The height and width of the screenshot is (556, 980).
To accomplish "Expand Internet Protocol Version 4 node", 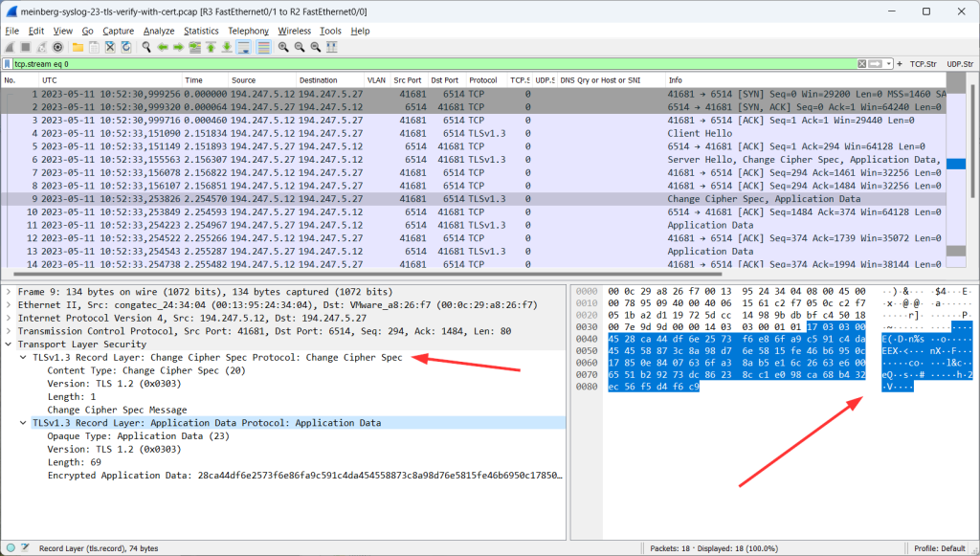I will point(8,318).
